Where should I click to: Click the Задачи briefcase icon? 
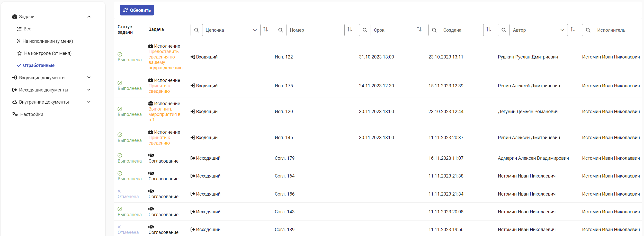pyautogui.click(x=15, y=16)
